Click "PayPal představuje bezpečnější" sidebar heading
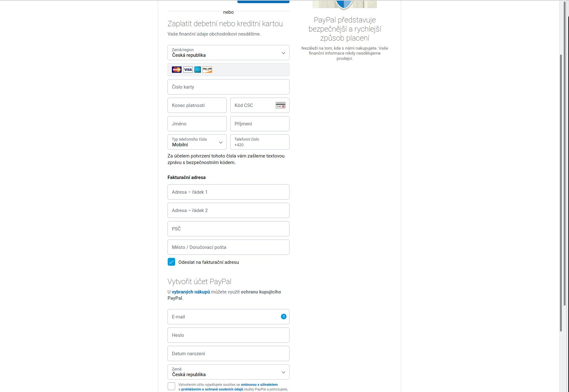The image size is (569, 392). point(345,29)
